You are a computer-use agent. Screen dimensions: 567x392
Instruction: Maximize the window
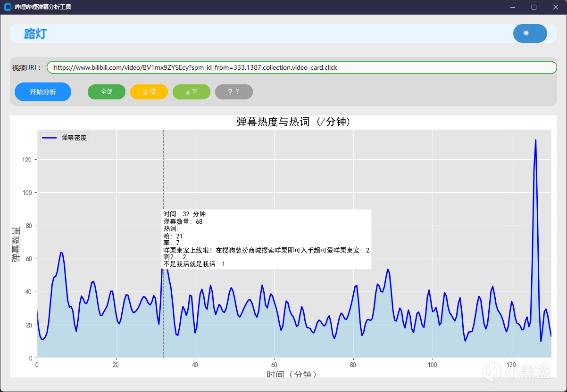coord(534,7)
